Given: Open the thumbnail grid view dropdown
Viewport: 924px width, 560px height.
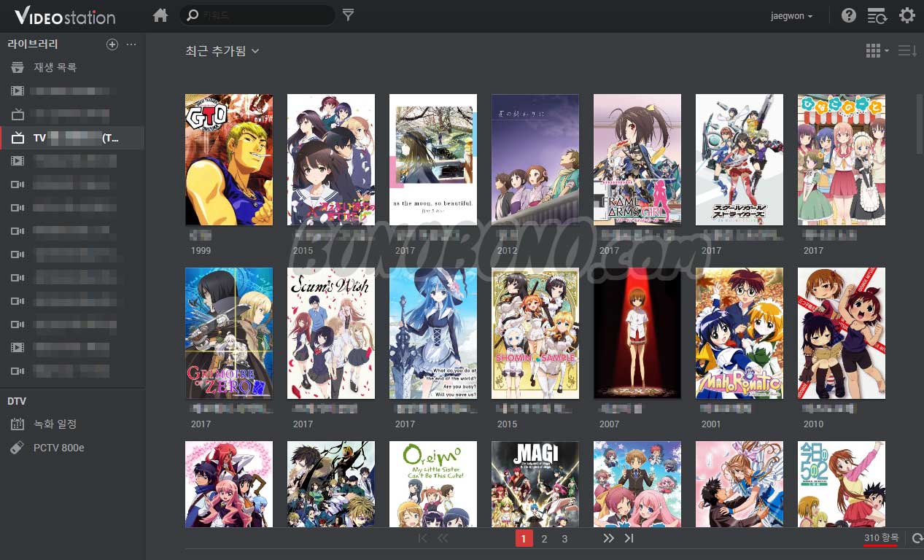Looking at the screenshot, I should (877, 51).
